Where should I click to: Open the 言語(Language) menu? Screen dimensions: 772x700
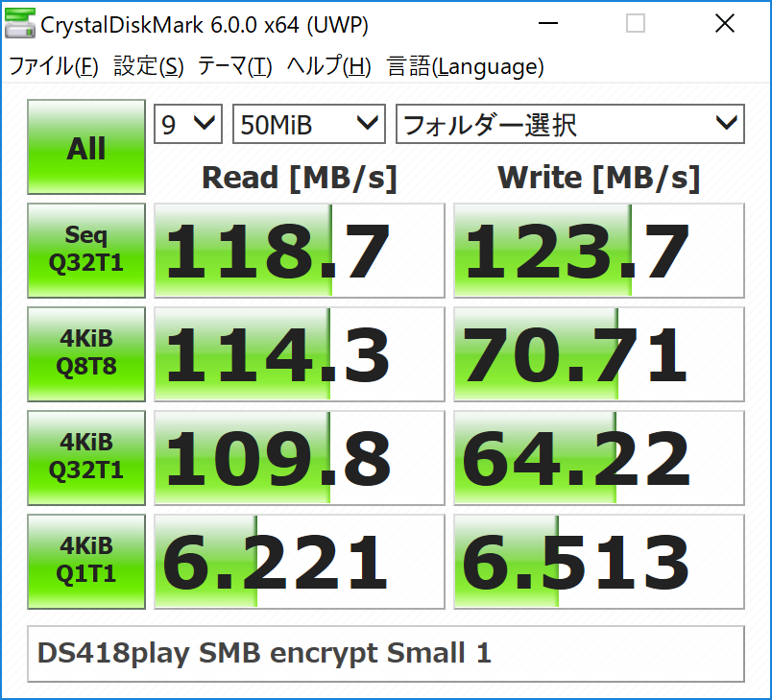click(x=466, y=66)
